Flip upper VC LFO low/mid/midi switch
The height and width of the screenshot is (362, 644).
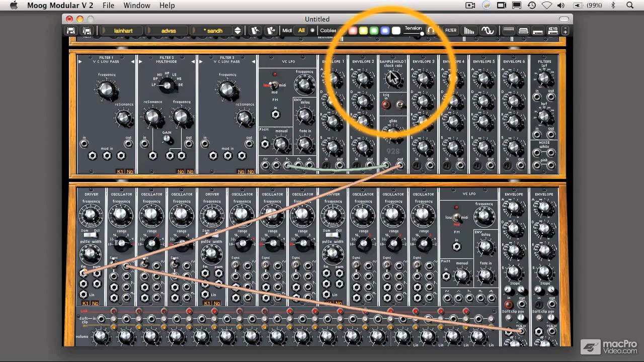pyautogui.click(x=274, y=85)
